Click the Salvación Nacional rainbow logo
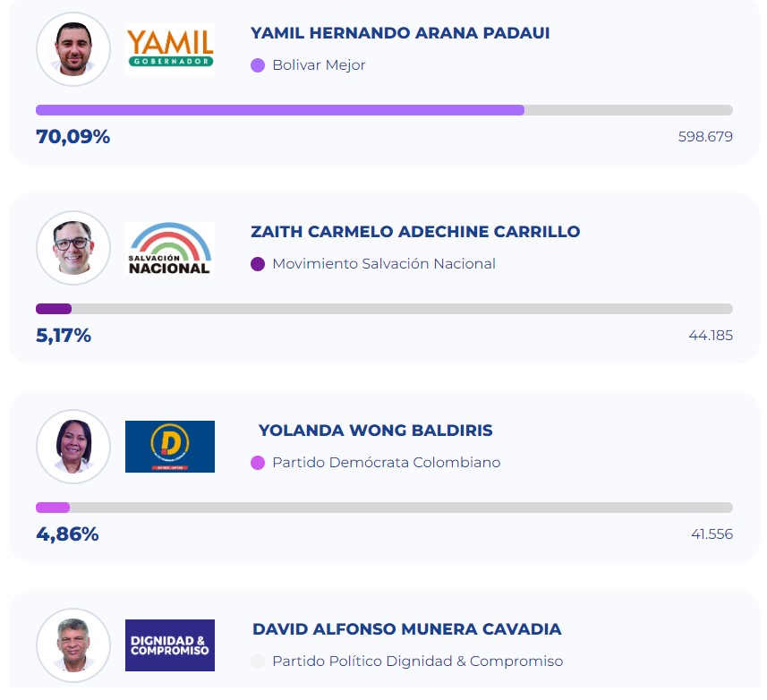This screenshot has width=767, height=700. 170,248
